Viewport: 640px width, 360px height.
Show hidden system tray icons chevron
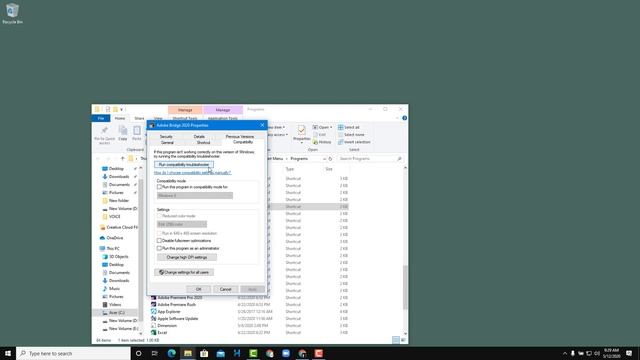pos(565,353)
